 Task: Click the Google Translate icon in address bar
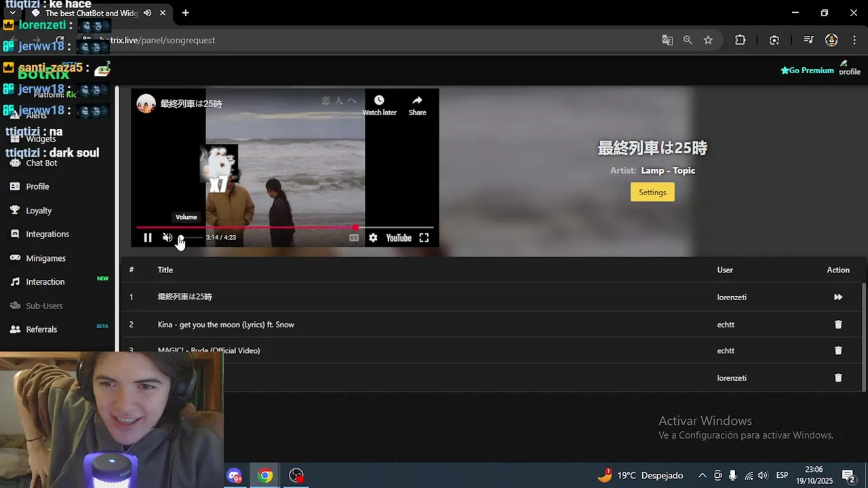point(667,40)
